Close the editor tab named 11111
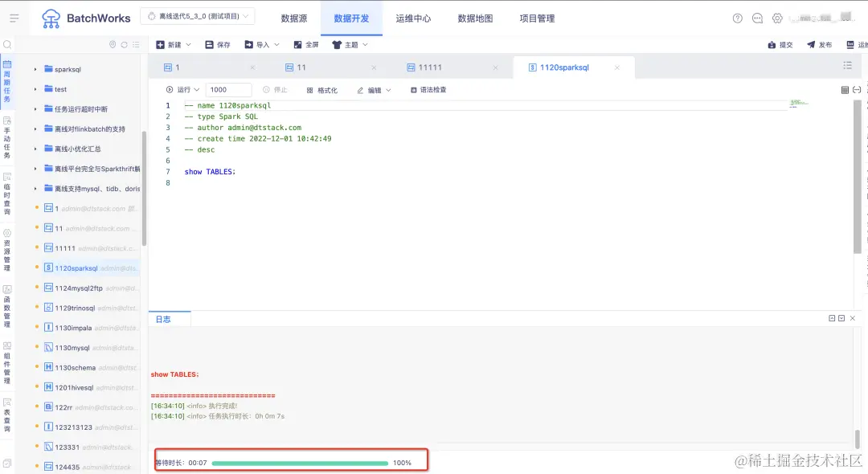868x474 pixels. click(495, 67)
